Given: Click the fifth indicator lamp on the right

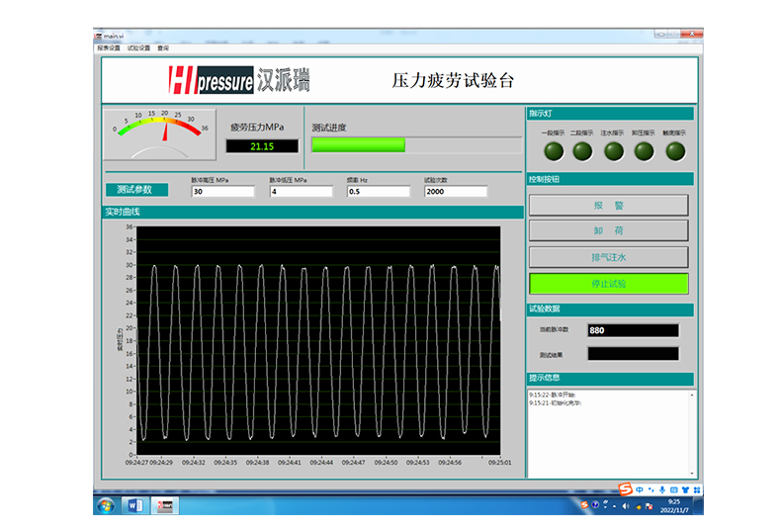Looking at the screenshot, I should (x=675, y=151).
